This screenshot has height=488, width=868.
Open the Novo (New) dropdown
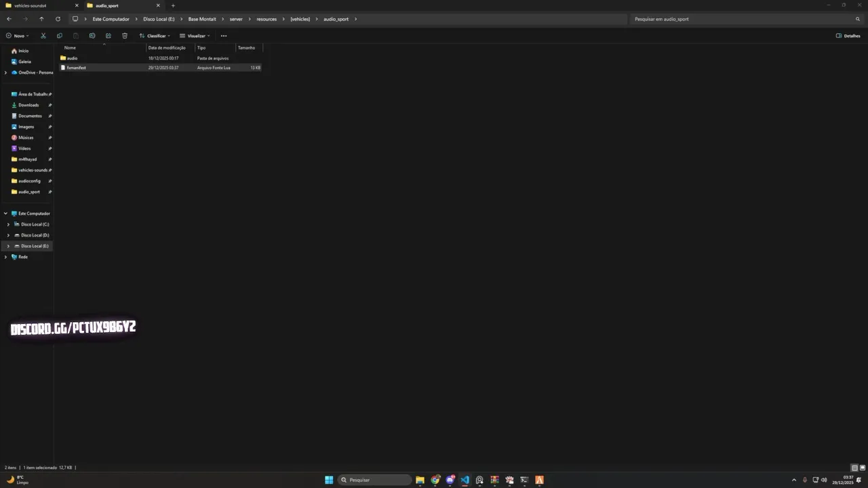[x=17, y=36]
